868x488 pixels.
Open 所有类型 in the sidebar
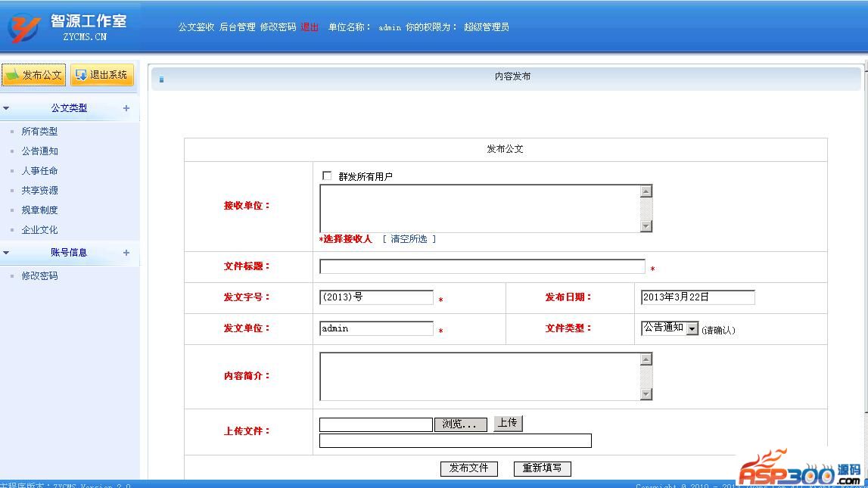coord(39,131)
